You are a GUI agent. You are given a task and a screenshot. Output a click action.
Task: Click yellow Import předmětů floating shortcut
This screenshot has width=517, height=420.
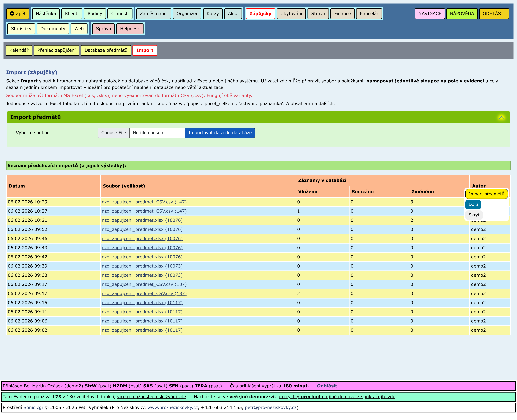pyautogui.click(x=486, y=194)
